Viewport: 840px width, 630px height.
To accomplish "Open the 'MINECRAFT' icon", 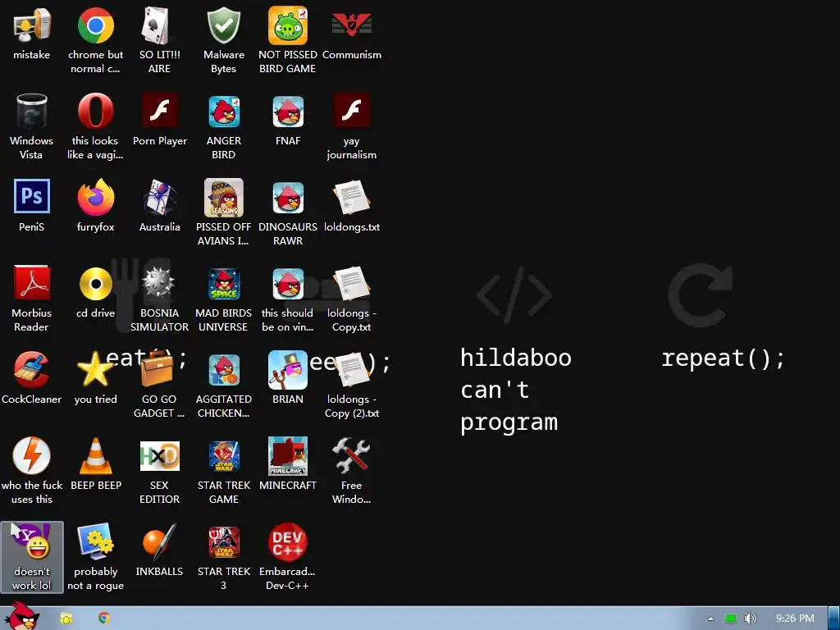I will pyautogui.click(x=288, y=456).
